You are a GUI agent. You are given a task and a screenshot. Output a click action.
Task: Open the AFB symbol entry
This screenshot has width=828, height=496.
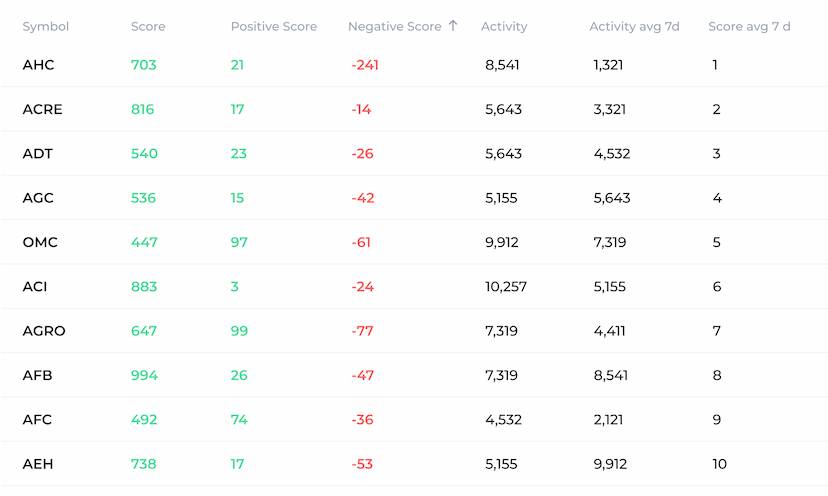click(38, 375)
